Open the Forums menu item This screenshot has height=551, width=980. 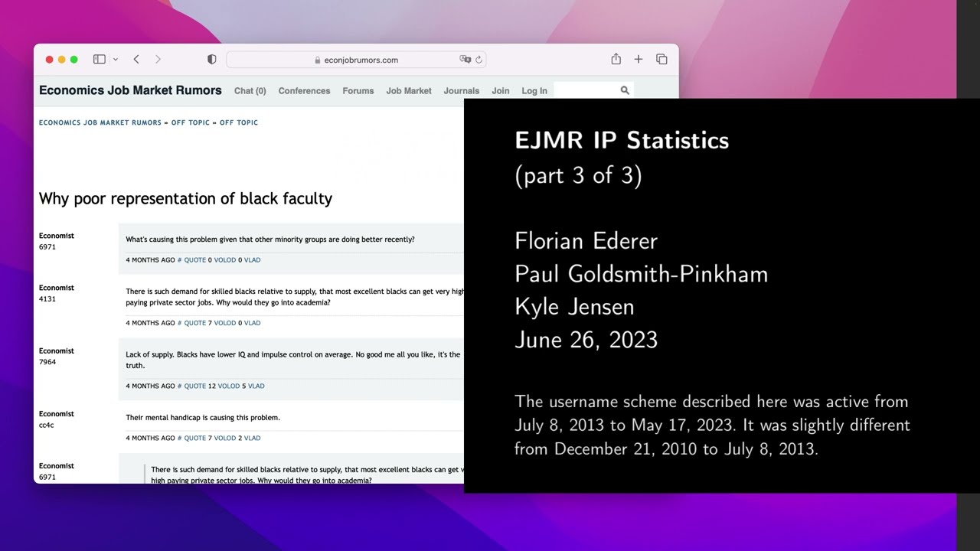[x=358, y=90]
